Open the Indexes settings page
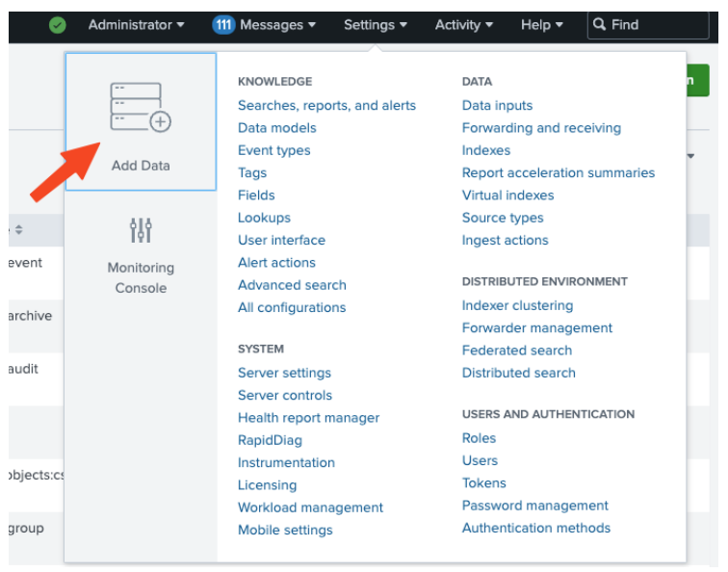 pyautogui.click(x=486, y=150)
